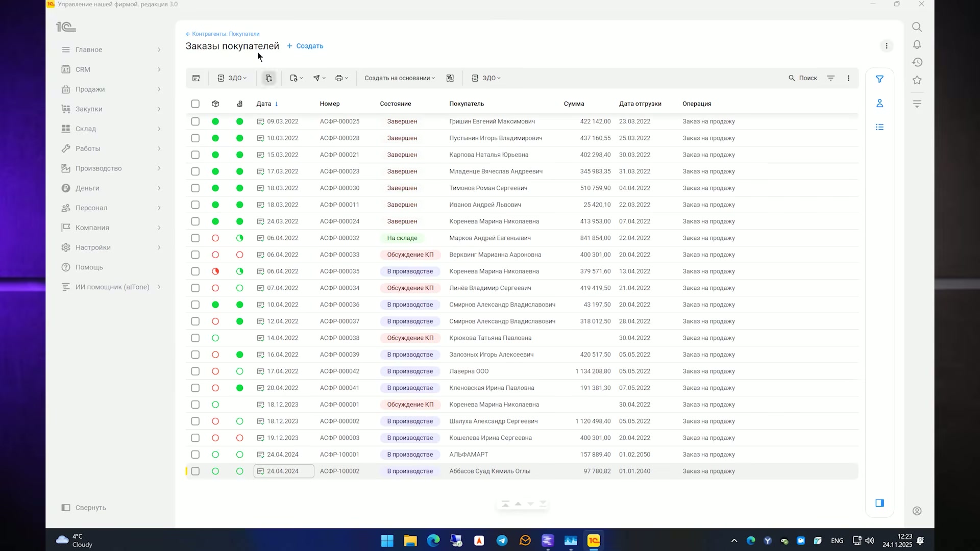Open global search magnifier icon
980x551 pixels.
click(x=917, y=27)
